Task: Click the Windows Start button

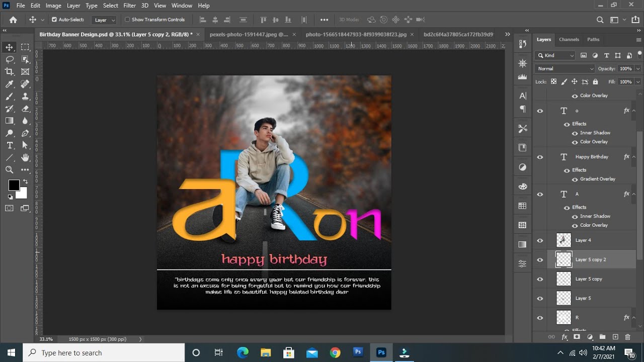Action: pos(11,353)
